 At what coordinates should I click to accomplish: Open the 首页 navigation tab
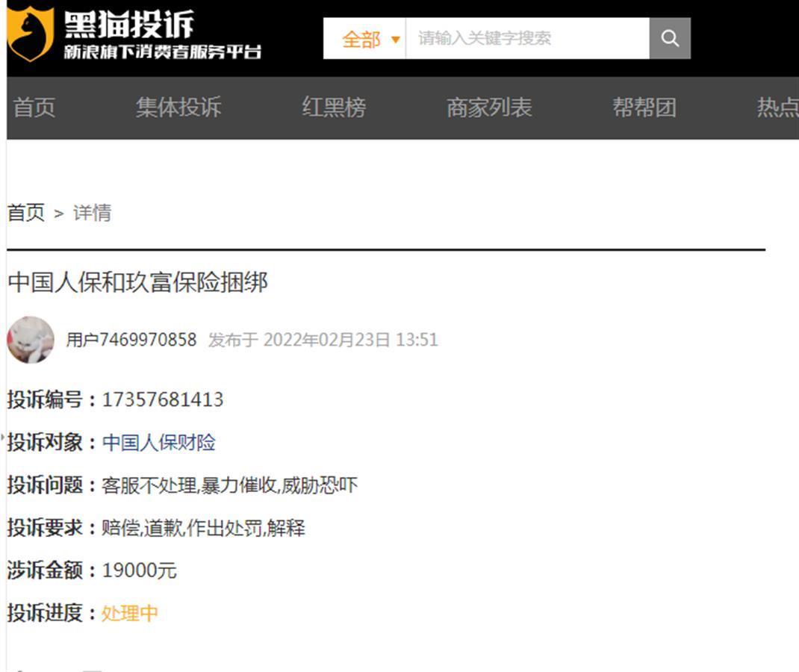coord(34,108)
